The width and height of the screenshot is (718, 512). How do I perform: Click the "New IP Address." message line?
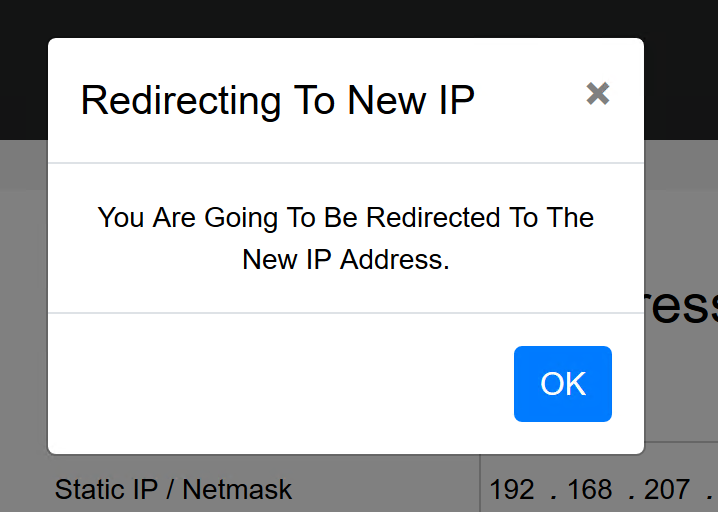pos(345,259)
